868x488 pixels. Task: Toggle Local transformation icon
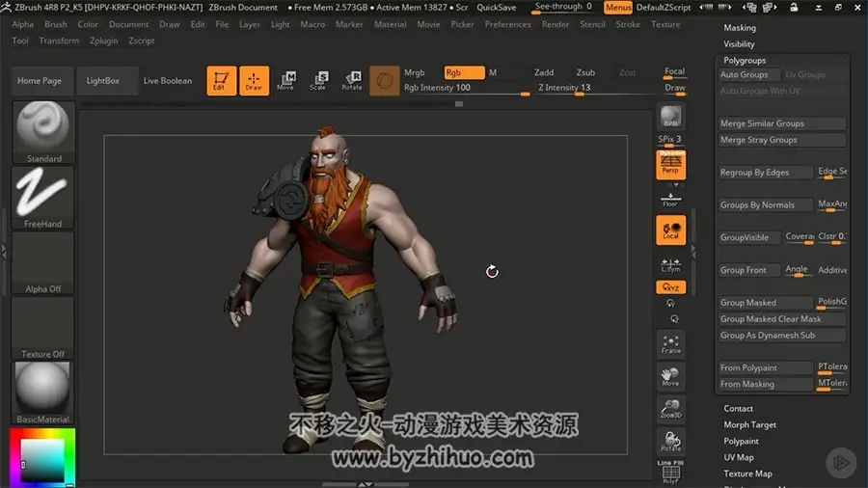click(x=670, y=230)
